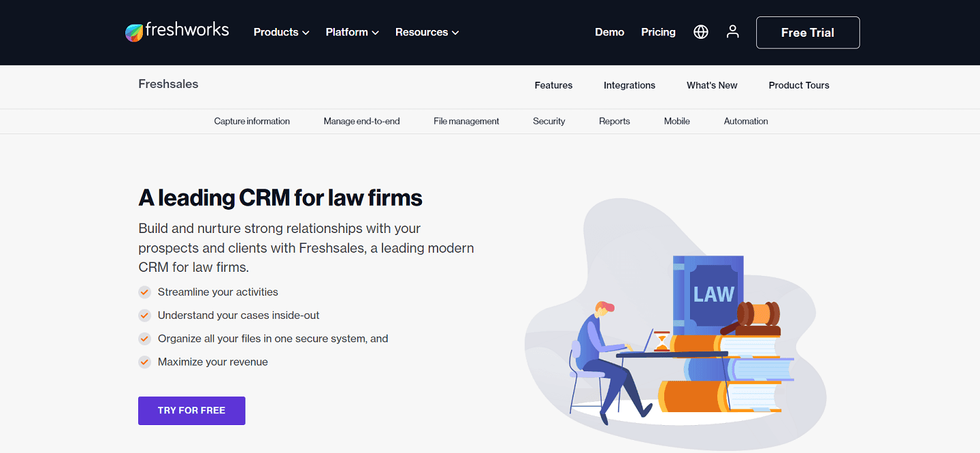Viewport: 980px width, 453px height.
Task: Click the checkmark beside Streamline your activities
Action: point(144,292)
